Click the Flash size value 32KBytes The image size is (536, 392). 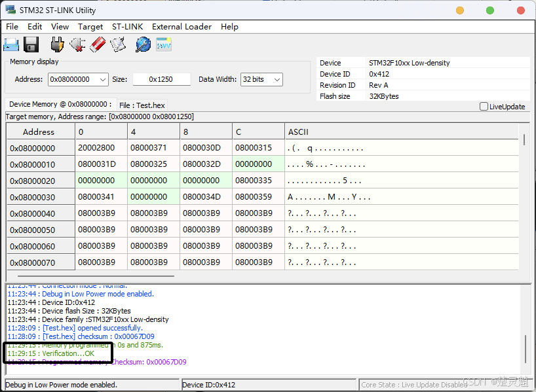point(384,96)
